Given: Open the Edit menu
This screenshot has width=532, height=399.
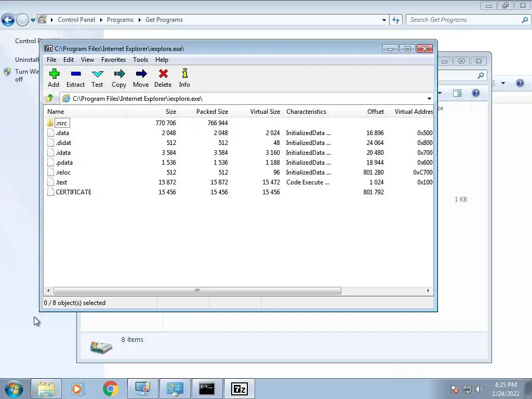Looking at the screenshot, I should click(69, 60).
